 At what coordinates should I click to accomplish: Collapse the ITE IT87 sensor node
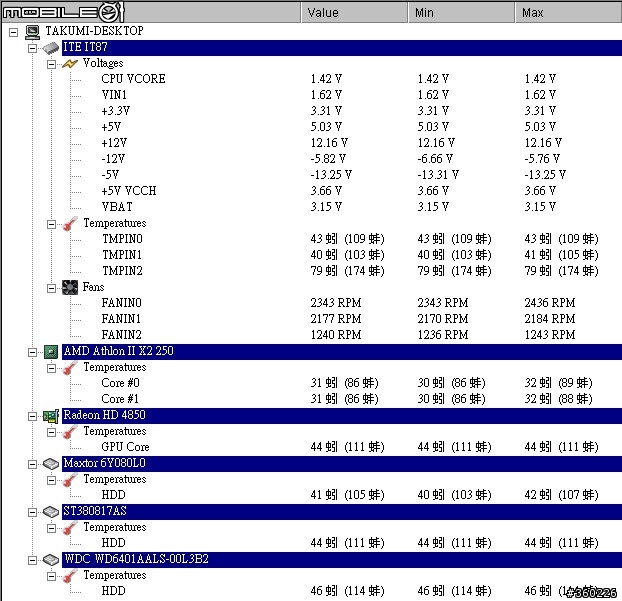[x=33, y=48]
